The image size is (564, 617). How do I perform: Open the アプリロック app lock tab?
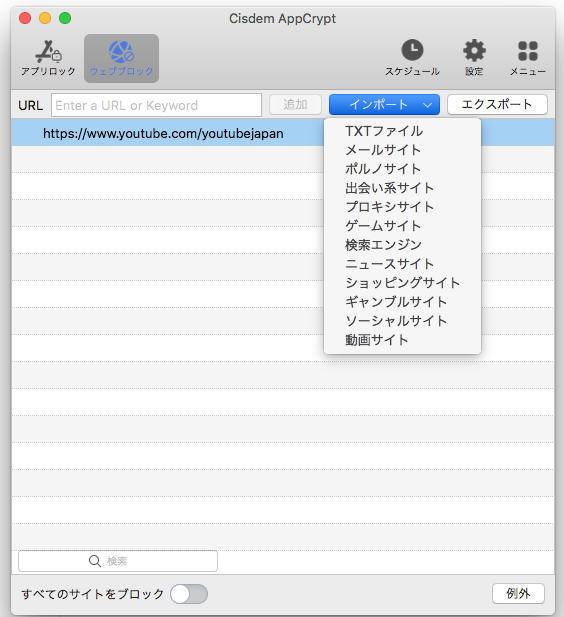tap(48, 57)
